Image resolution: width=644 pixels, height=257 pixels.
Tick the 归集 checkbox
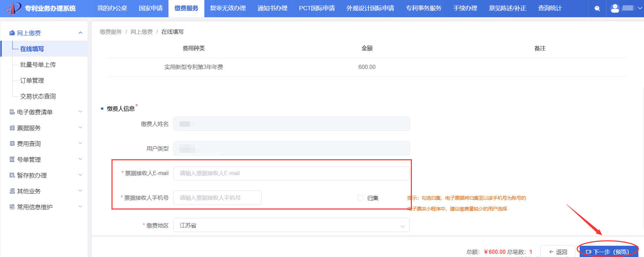[x=361, y=198]
